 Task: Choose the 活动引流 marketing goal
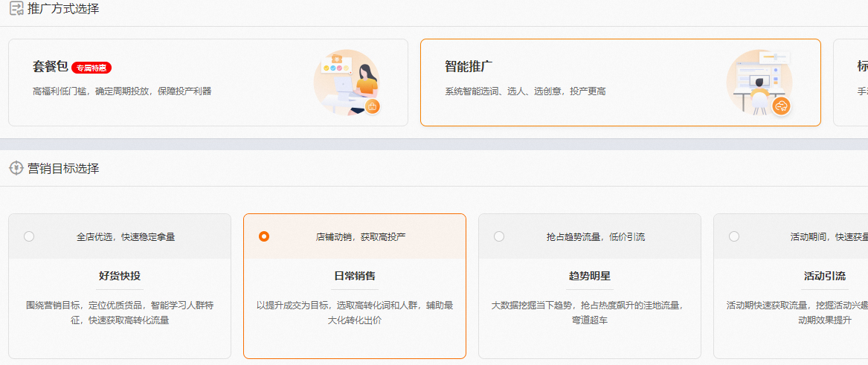[x=791, y=286]
